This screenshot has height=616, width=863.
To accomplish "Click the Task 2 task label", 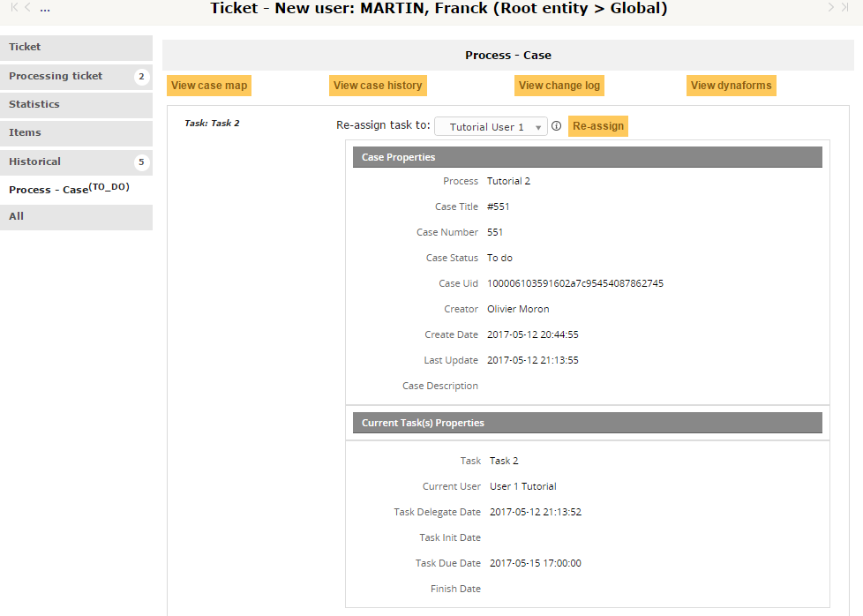I will (x=212, y=124).
